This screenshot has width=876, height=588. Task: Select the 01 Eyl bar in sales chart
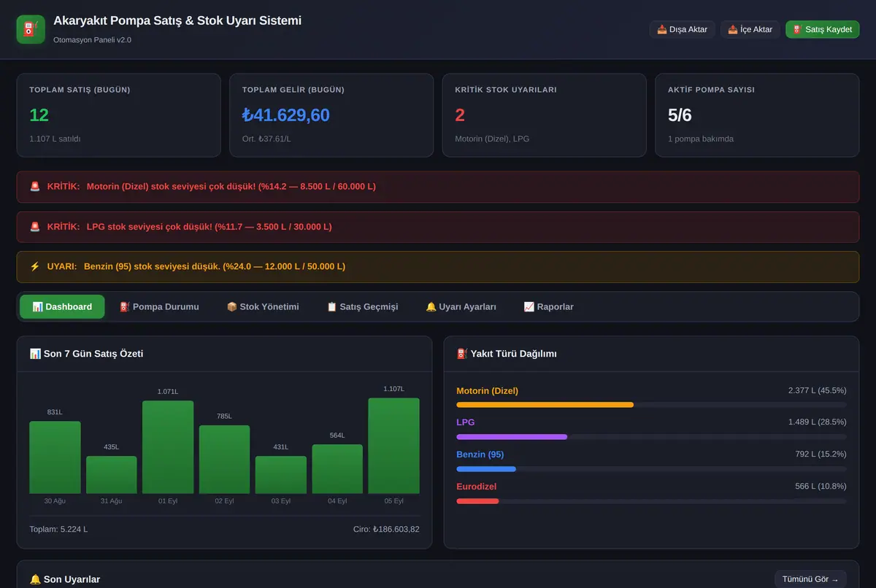click(168, 447)
